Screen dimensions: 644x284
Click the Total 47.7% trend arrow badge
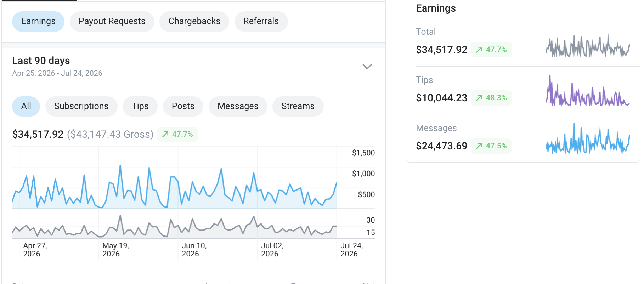click(x=491, y=50)
